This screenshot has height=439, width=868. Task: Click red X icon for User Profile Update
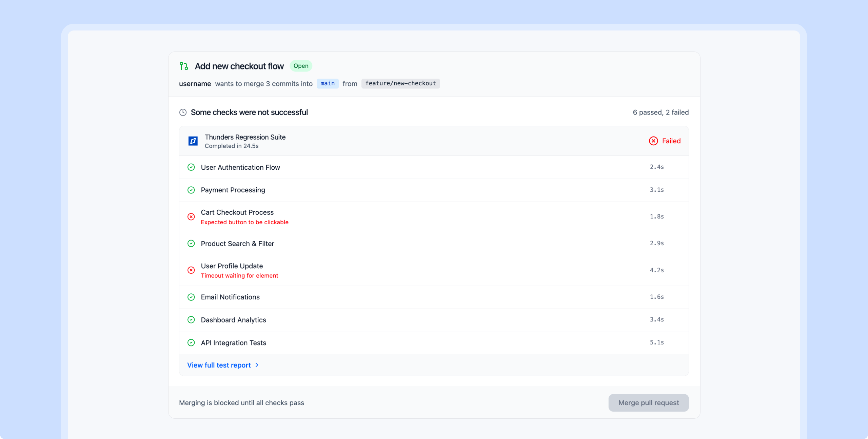click(x=191, y=270)
